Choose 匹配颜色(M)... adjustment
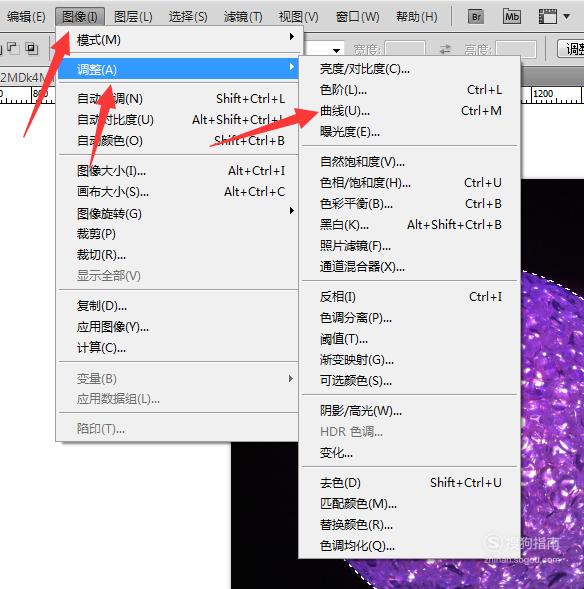The height and width of the screenshot is (589, 584). tap(410, 504)
